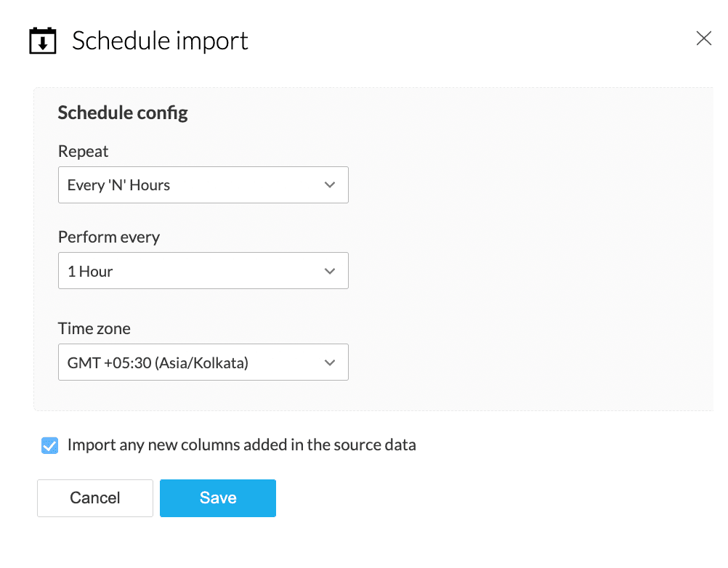Click the Schedule import title text
The image size is (728, 568).
(x=160, y=41)
